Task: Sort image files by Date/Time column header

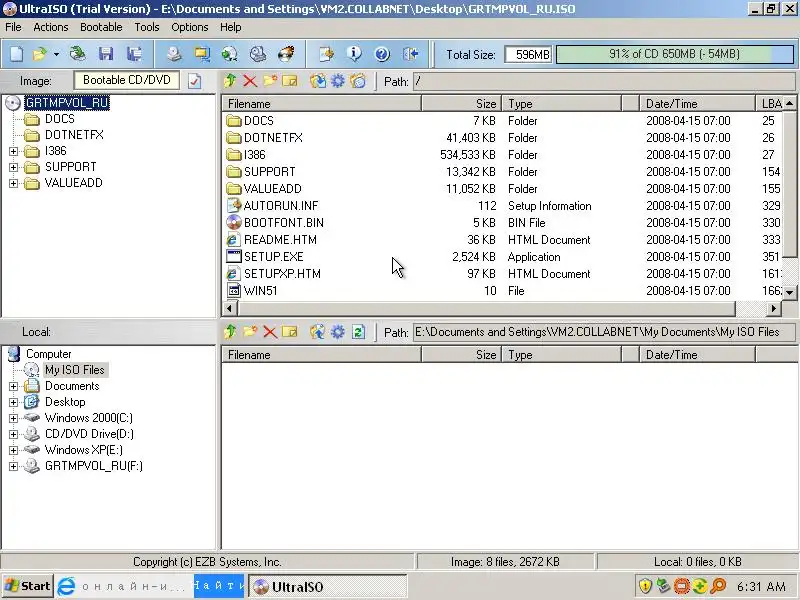Action: tap(697, 104)
